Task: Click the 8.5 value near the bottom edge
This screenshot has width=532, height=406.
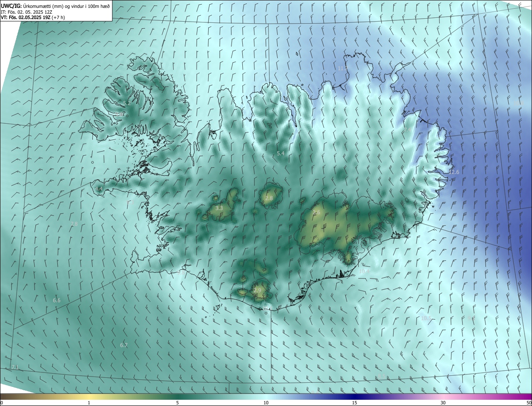Action: click(381, 377)
